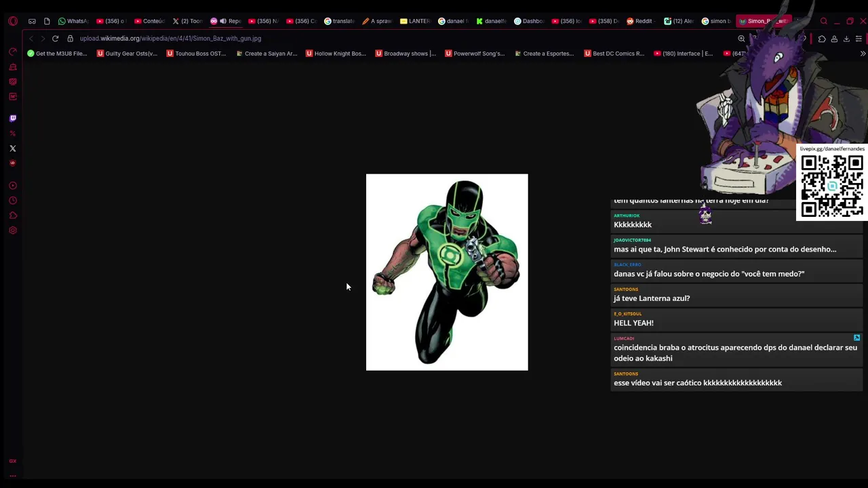The image size is (868, 488).
Task: Click the Simon Baz Green Lantern image
Action: pos(447,272)
